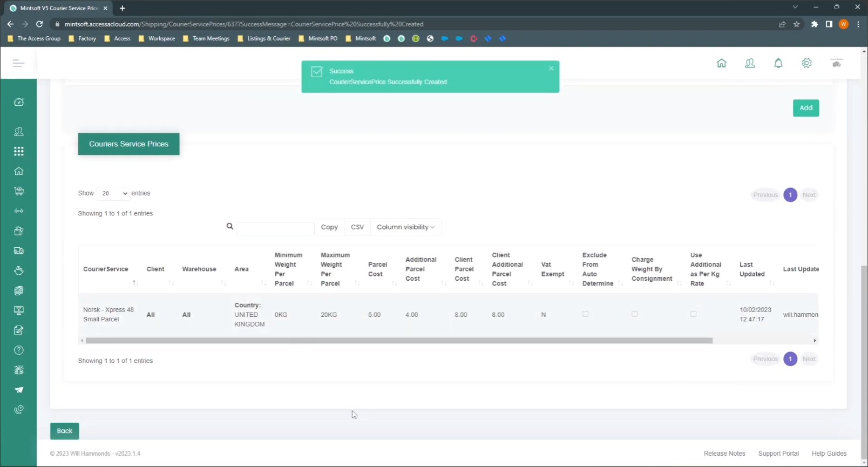This screenshot has width=868, height=467.
Task: Click the user profile icon in header
Action: (x=750, y=63)
